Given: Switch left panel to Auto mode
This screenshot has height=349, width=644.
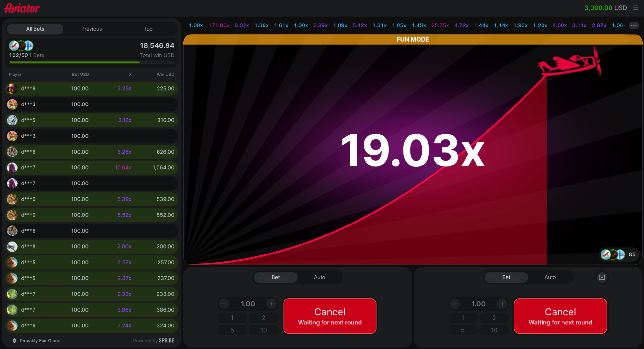Looking at the screenshot, I should click(x=319, y=277).
